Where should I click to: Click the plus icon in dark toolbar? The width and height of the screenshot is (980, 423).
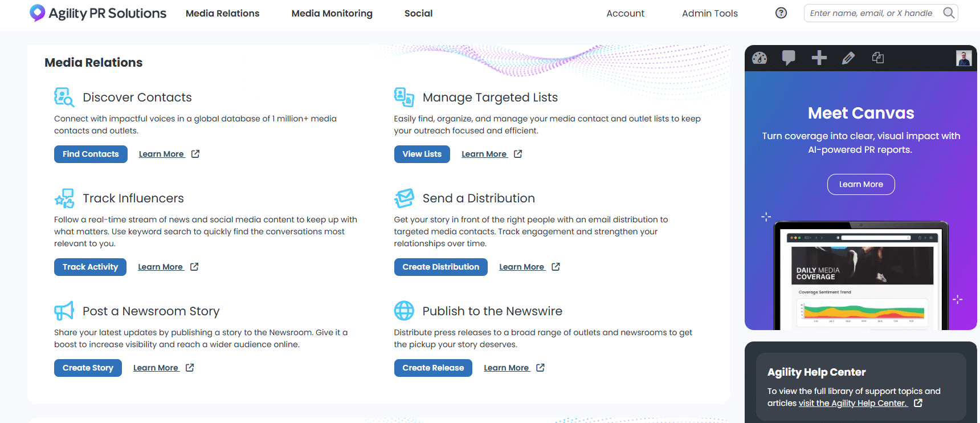(819, 58)
